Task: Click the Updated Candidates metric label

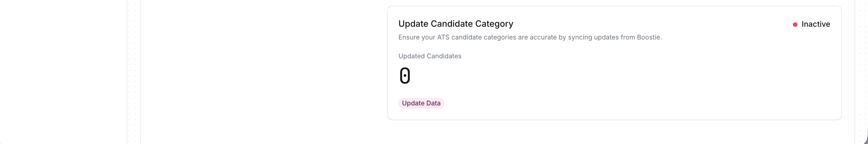Action: [x=430, y=56]
